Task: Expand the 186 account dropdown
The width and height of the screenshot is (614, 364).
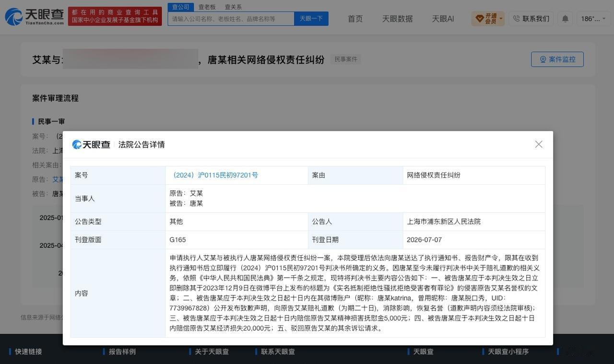Action: [x=594, y=19]
